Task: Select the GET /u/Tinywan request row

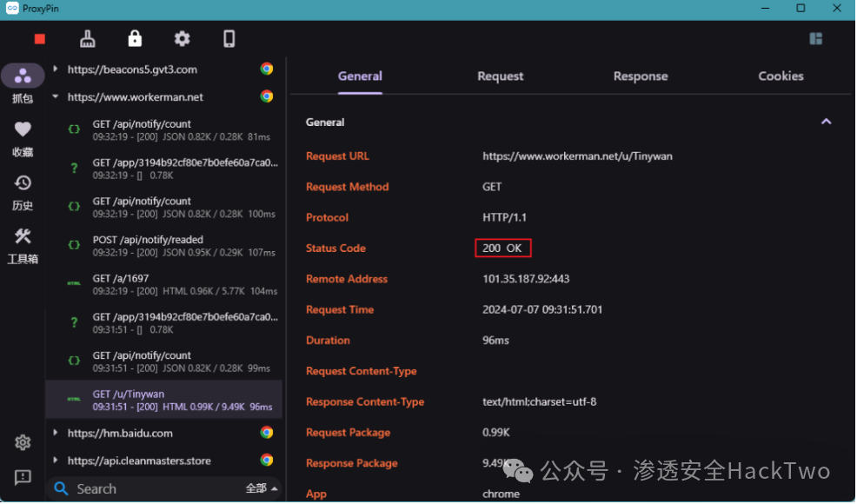Action: tap(164, 400)
